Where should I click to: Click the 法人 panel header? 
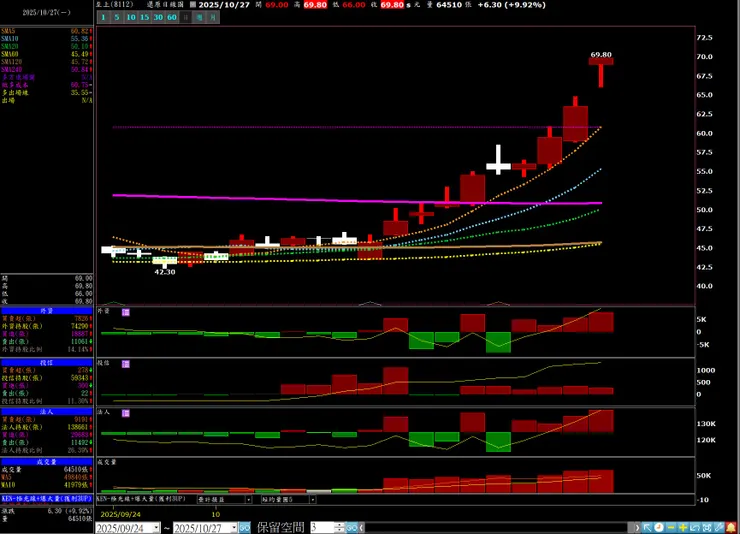tap(46, 412)
